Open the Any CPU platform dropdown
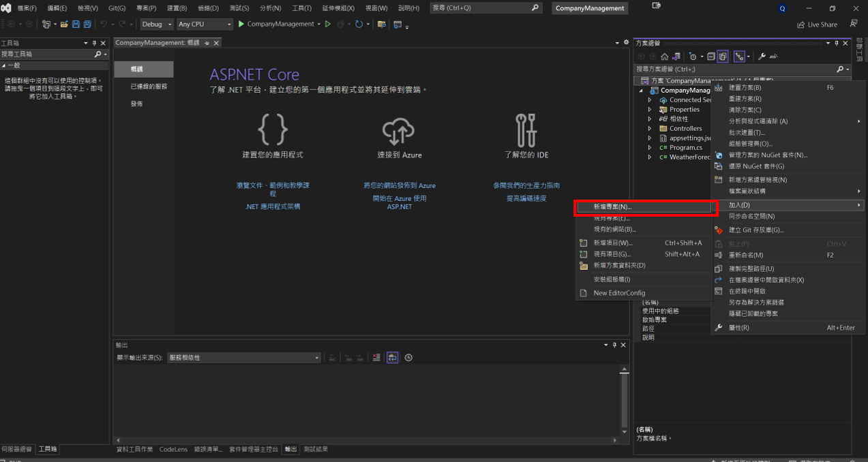The image size is (868, 462). pyautogui.click(x=205, y=24)
